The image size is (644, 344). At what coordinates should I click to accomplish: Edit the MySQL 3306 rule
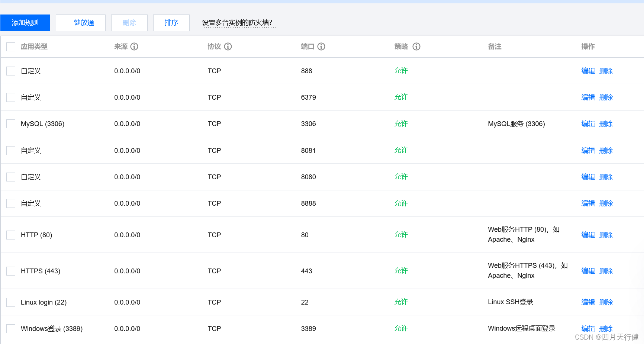click(x=588, y=124)
